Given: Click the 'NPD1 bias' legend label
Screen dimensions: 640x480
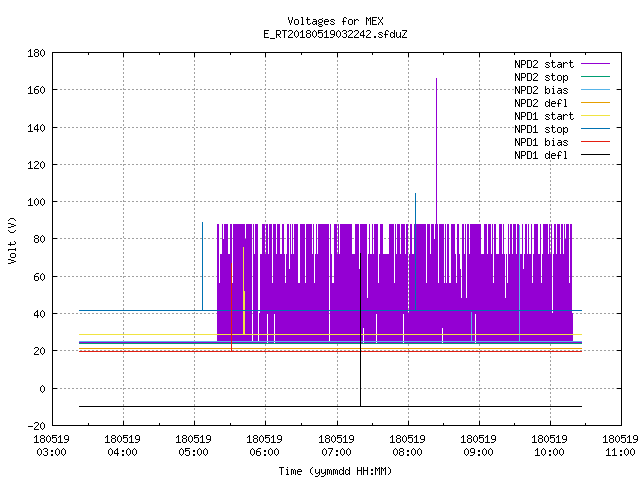Looking at the screenshot, I should pos(541,142).
